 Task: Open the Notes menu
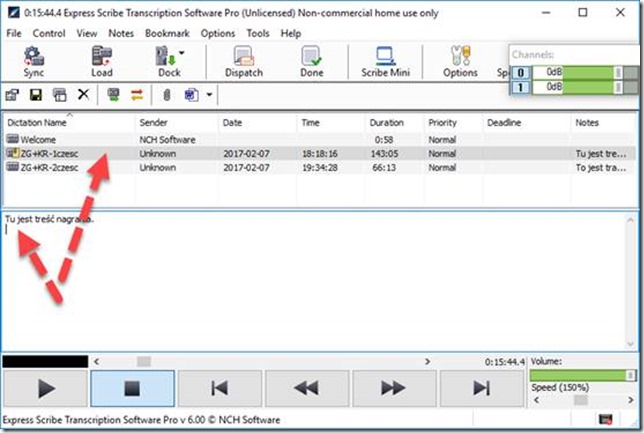(x=121, y=33)
